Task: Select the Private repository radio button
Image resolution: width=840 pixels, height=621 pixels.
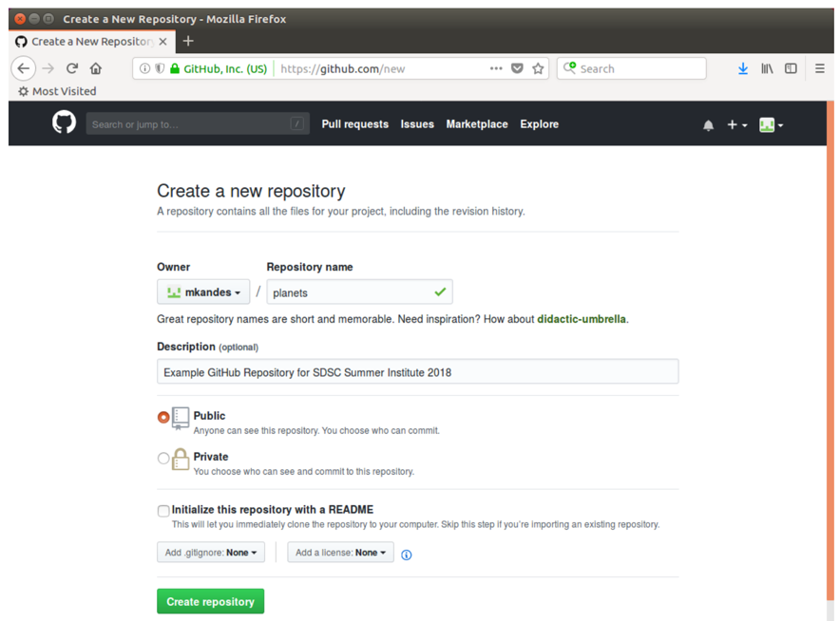Action: click(x=163, y=458)
